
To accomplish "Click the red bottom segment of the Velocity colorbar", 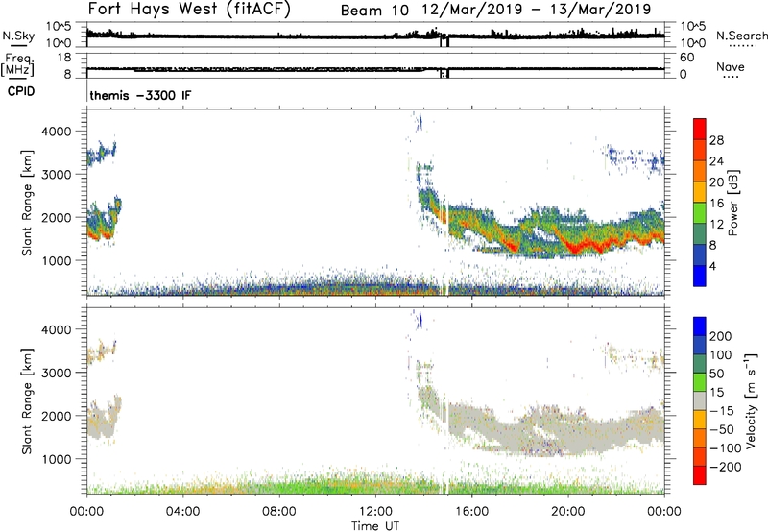I will coord(700,475).
